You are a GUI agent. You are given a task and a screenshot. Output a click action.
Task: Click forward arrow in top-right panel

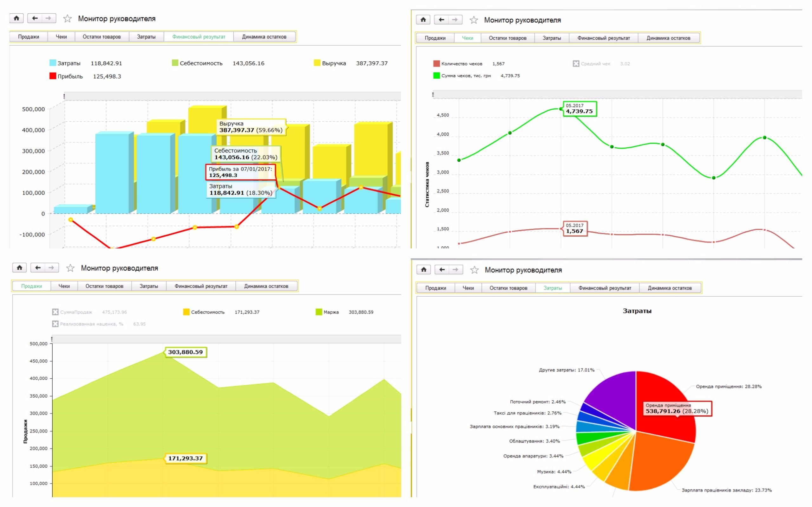click(455, 19)
